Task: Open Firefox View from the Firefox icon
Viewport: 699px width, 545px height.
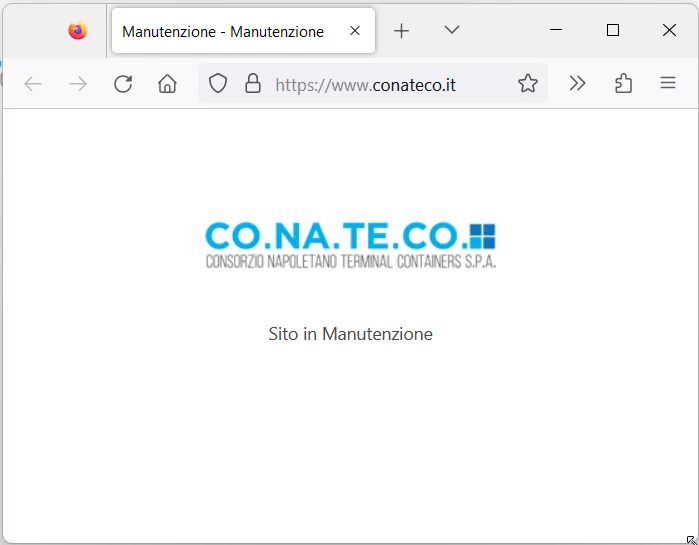Action: point(78,31)
